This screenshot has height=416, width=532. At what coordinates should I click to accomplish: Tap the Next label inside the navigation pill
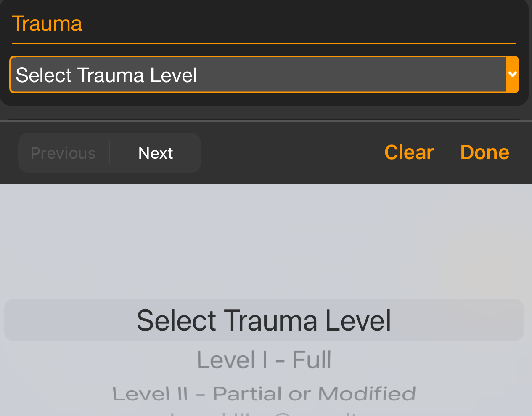pos(155,152)
